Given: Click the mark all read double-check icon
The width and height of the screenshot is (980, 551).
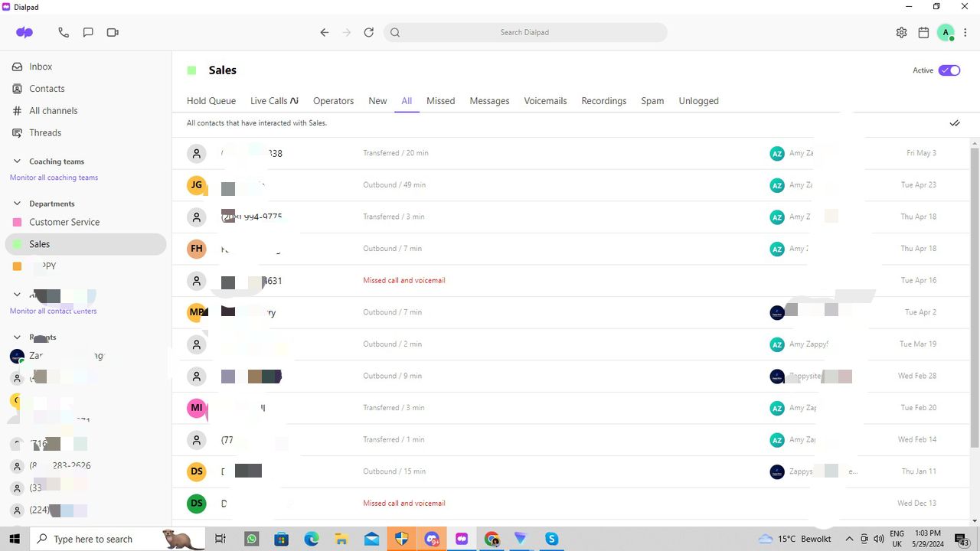Looking at the screenshot, I should click(955, 123).
